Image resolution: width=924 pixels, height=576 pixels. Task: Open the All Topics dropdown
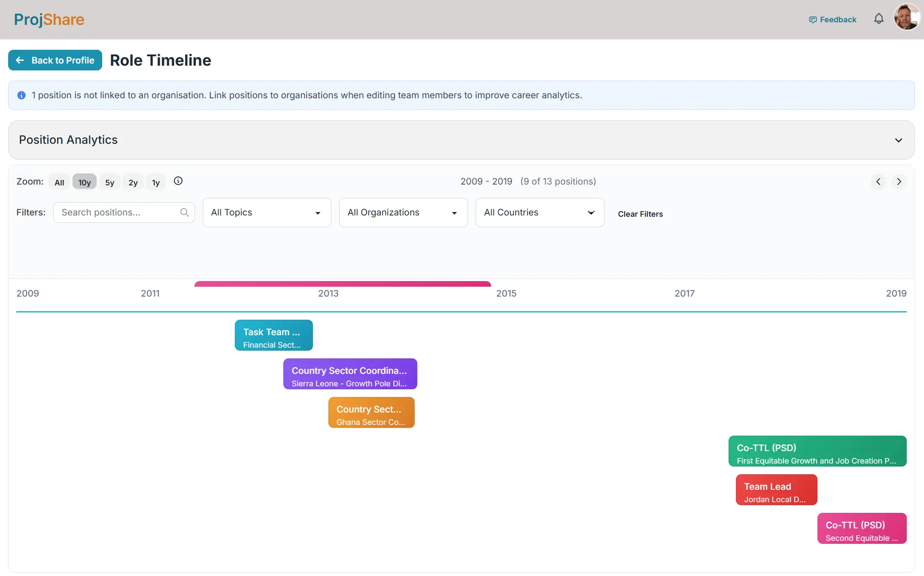(267, 212)
